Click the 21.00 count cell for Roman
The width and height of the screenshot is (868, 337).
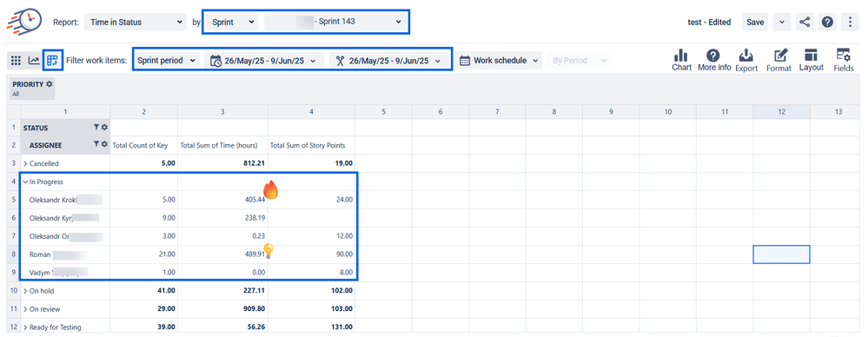[144, 254]
